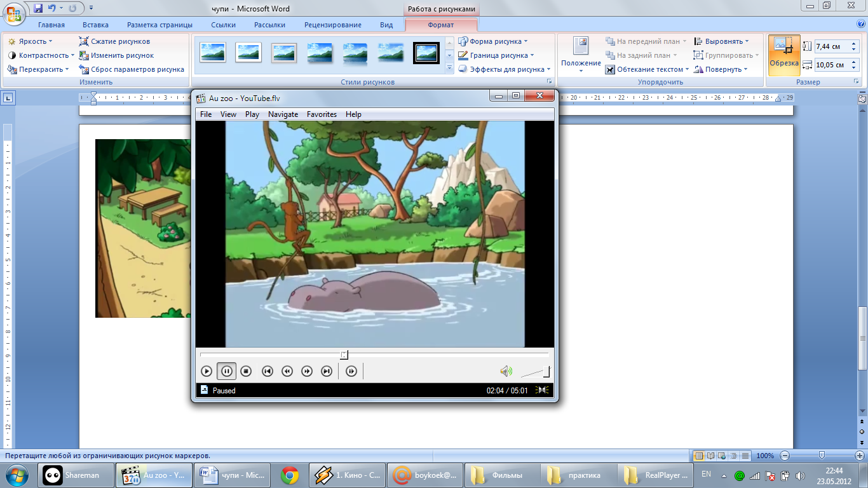
Task: Switch to Draft view button
Action: (745, 456)
